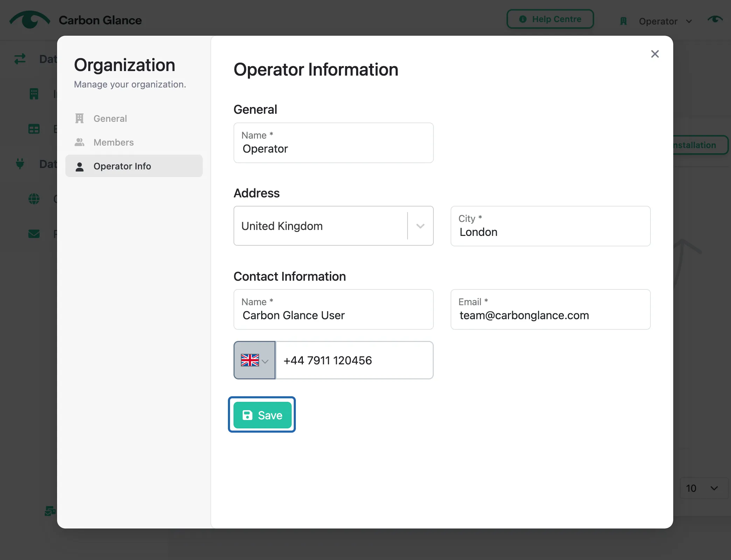Click the building icon beside General
The width and height of the screenshot is (731, 560).
[79, 119]
